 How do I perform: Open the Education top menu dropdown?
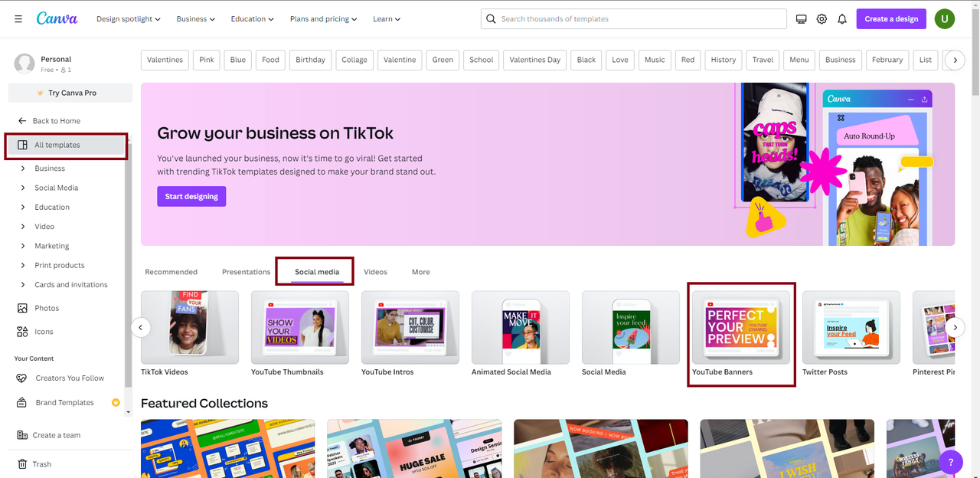pyautogui.click(x=253, y=19)
